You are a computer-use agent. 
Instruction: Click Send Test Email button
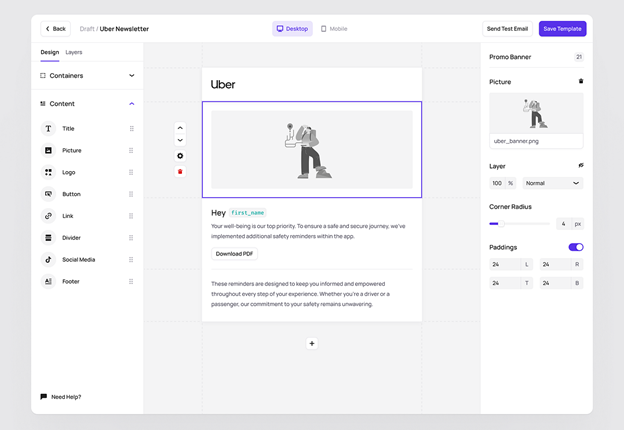pos(507,29)
